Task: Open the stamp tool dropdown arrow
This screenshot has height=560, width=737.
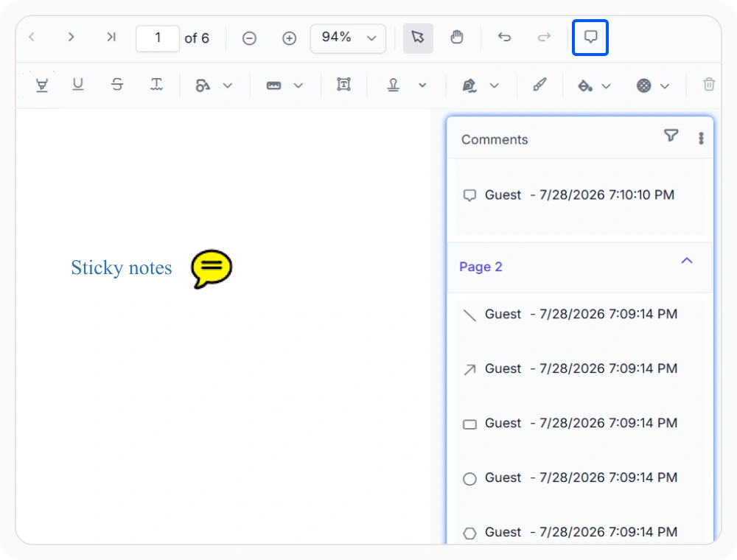Action: click(422, 85)
